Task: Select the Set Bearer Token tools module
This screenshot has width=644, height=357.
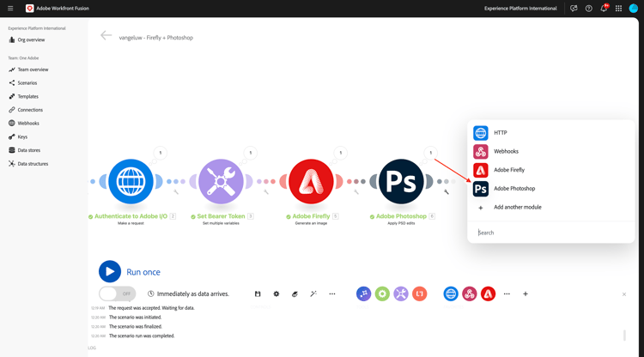Action: (221, 181)
